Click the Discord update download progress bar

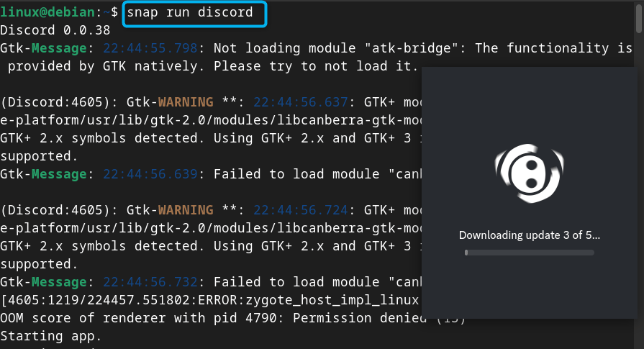(x=529, y=253)
